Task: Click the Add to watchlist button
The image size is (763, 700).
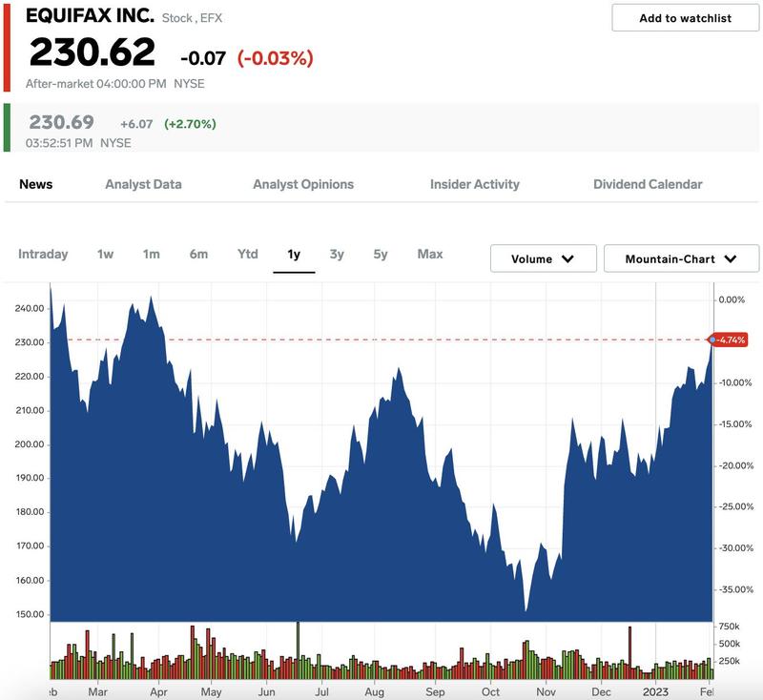Action: click(x=685, y=18)
